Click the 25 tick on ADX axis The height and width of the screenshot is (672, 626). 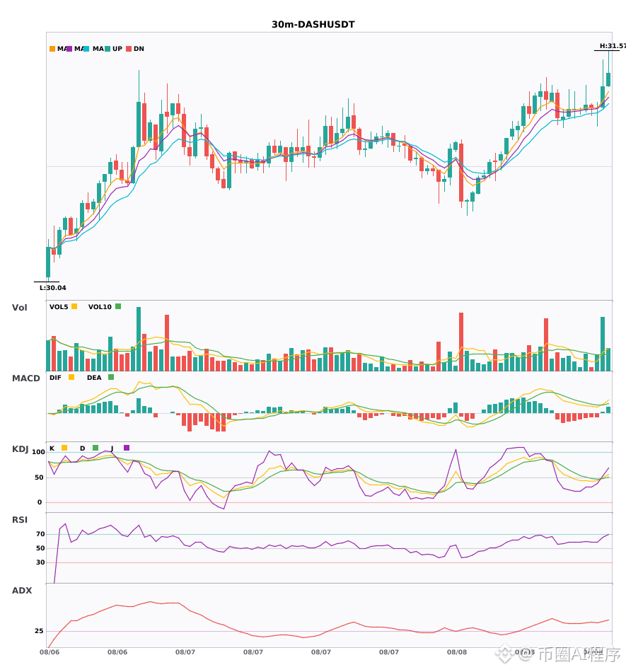tap(39, 631)
